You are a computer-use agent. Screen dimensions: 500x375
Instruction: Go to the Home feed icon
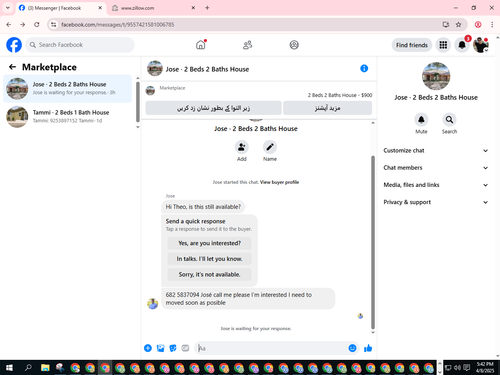click(201, 45)
